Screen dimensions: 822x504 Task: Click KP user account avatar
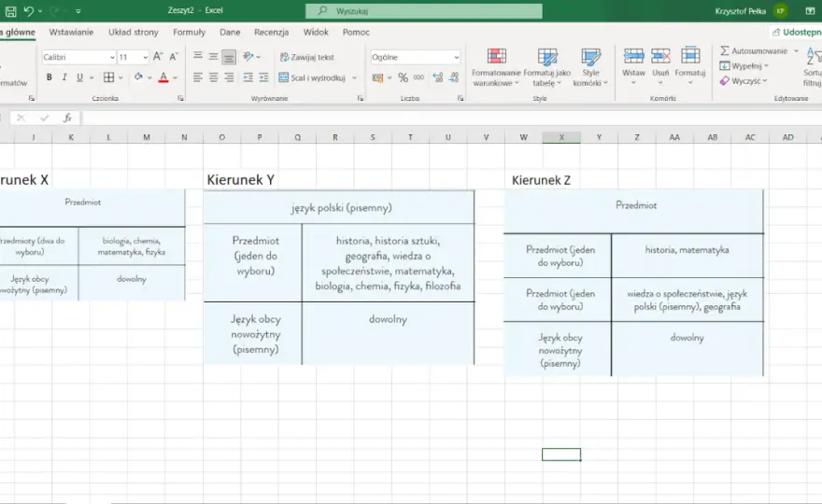pyautogui.click(x=781, y=11)
